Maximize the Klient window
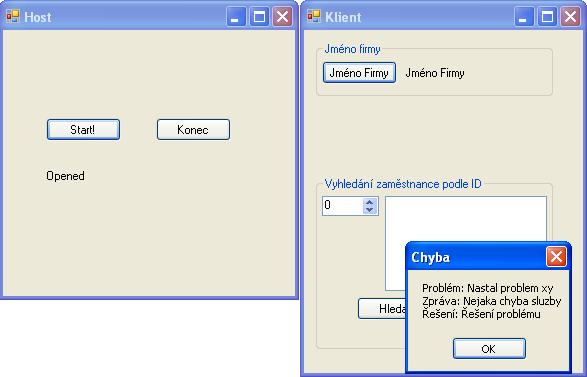 coord(547,17)
